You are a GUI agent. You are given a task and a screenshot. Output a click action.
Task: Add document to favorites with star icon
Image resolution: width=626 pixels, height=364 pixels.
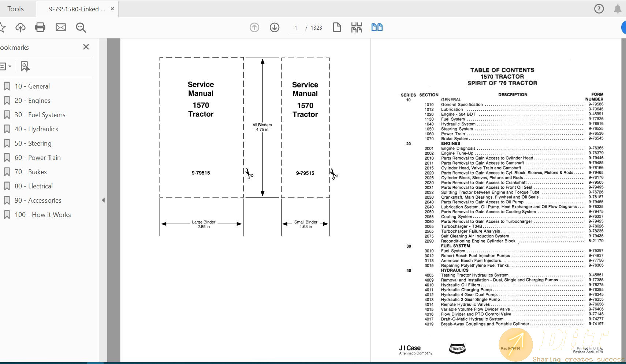click(x=4, y=27)
